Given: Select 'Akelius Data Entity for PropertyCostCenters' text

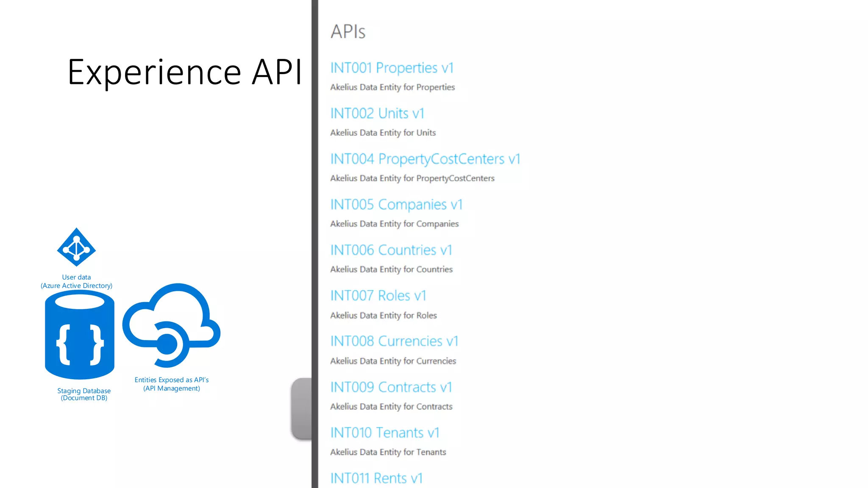Looking at the screenshot, I should click(x=412, y=178).
